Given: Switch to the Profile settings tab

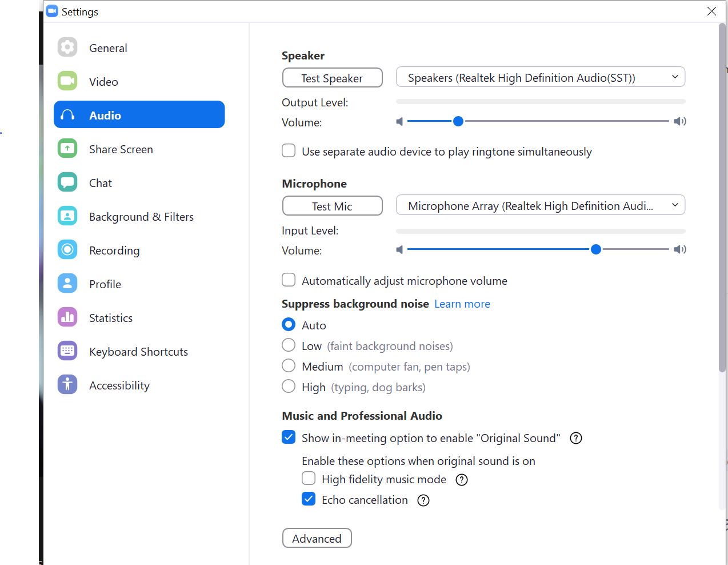Looking at the screenshot, I should (x=105, y=284).
